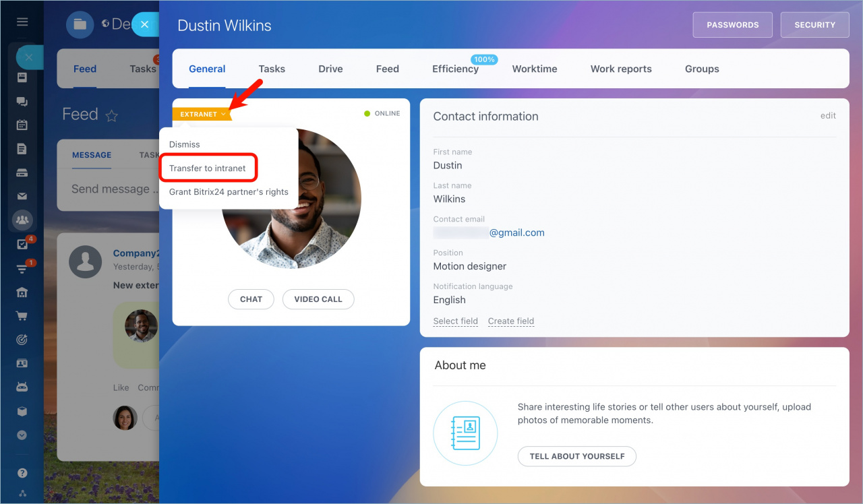Click the PASSWORDS button
Screen dimensions: 863x504
pos(733,25)
